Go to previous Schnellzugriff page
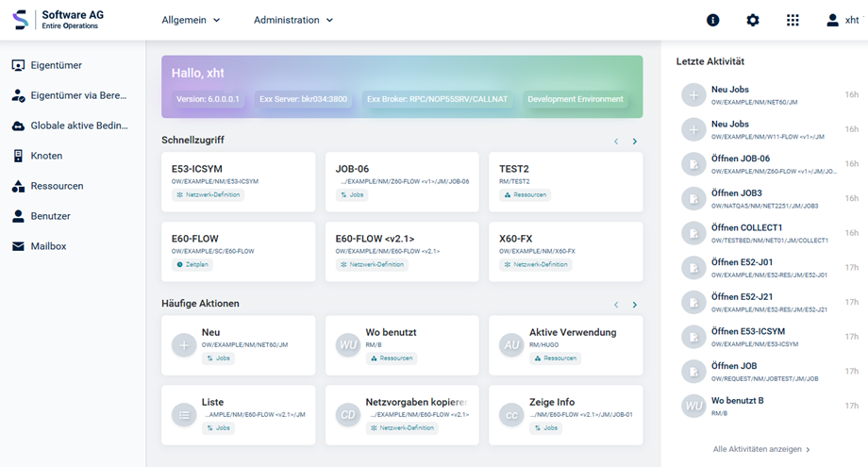 pyautogui.click(x=616, y=142)
